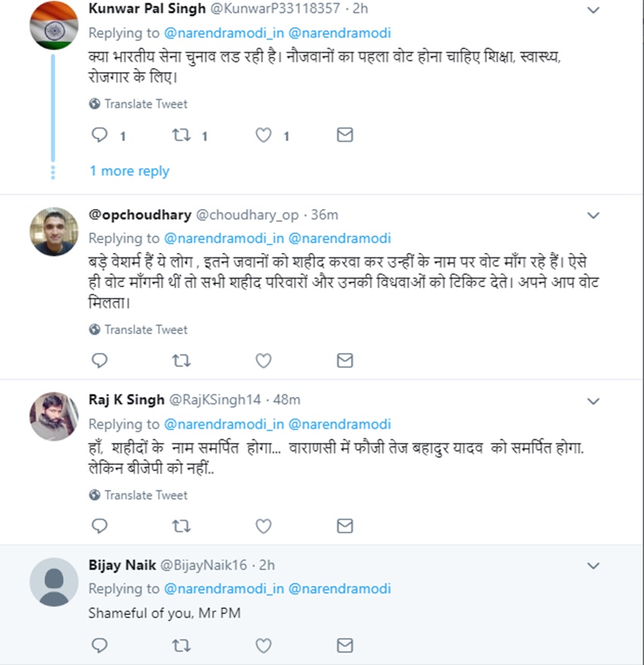This screenshot has height=665, width=644.
Task: Send Kunwar Pal Singh's tweet via direct message
Action: pyautogui.click(x=345, y=136)
